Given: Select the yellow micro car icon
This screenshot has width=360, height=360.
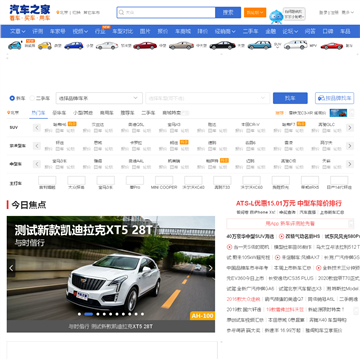Looking at the screenshot, I should click(x=45, y=46).
